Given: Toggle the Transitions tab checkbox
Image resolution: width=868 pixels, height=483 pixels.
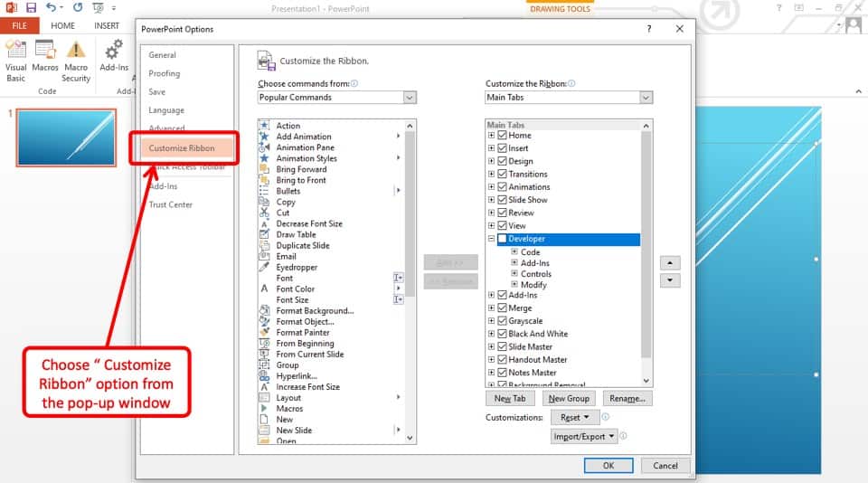Looking at the screenshot, I should pos(502,174).
